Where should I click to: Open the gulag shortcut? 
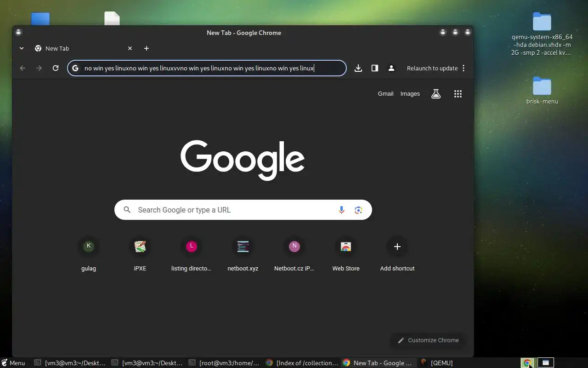[89, 254]
